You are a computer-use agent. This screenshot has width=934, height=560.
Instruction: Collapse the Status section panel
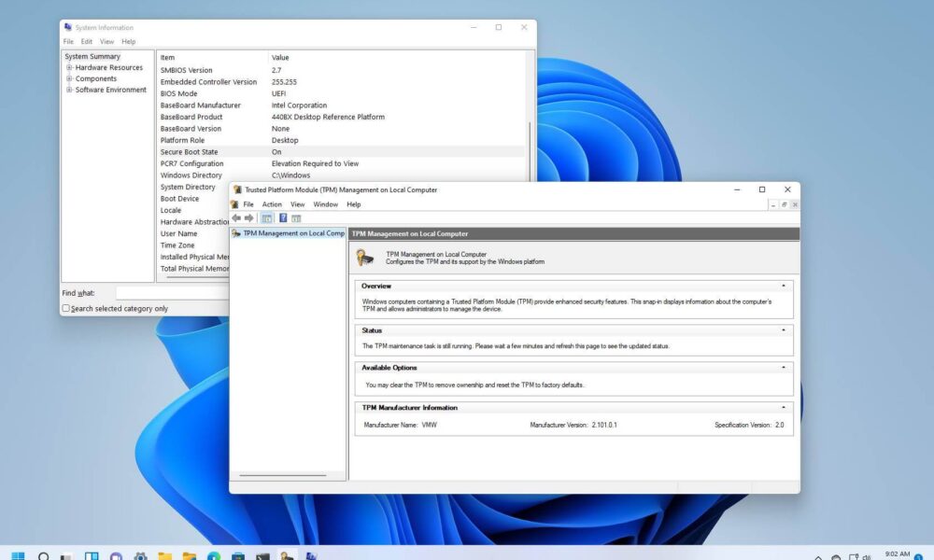[785, 330]
